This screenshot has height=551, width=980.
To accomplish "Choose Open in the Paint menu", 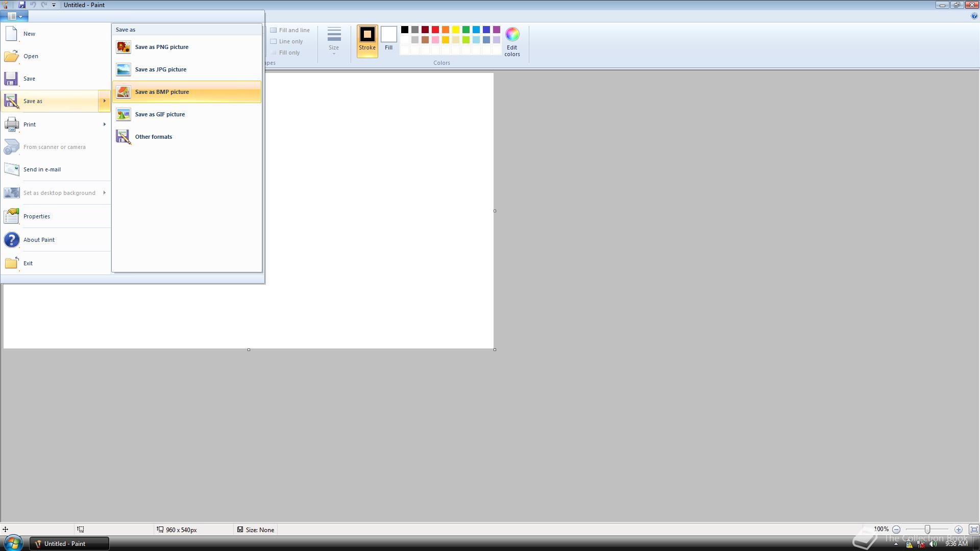I will pyautogui.click(x=56, y=56).
